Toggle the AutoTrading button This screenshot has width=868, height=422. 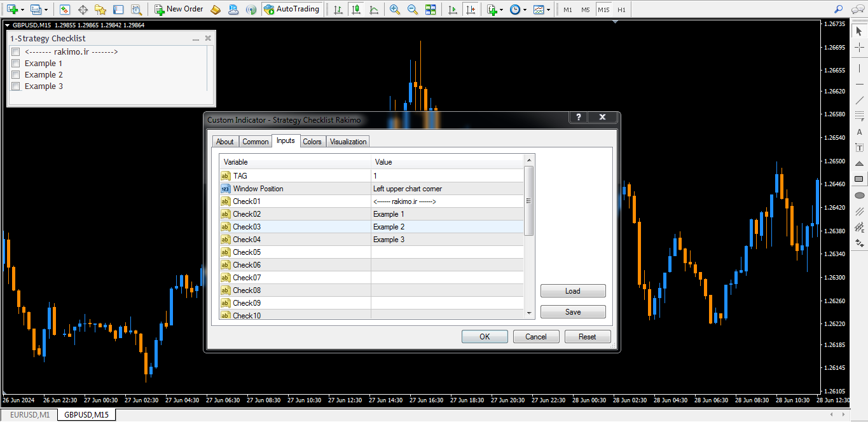click(291, 10)
